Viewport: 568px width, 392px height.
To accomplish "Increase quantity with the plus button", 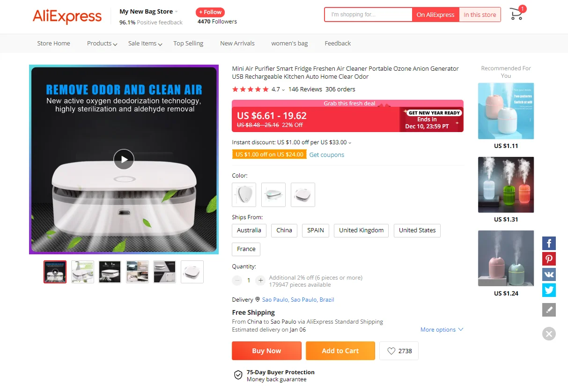I will (x=260, y=281).
